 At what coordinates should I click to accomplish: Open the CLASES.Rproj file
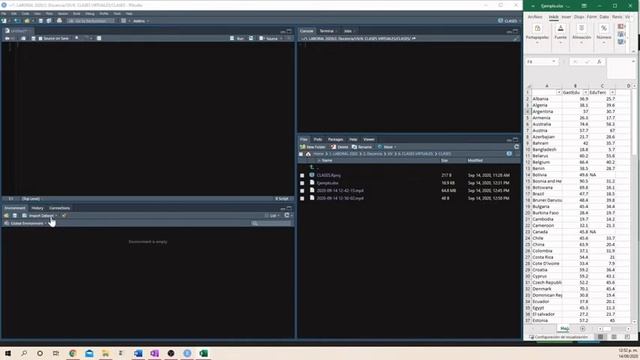pyautogui.click(x=329, y=176)
